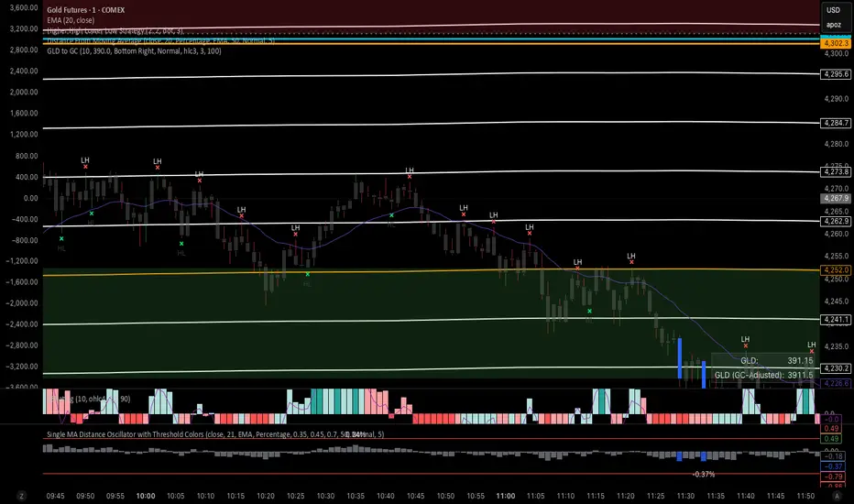This screenshot has height=504, width=854.
Task: Click the 4,295.6 price axis label
Action: tap(836, 74)
